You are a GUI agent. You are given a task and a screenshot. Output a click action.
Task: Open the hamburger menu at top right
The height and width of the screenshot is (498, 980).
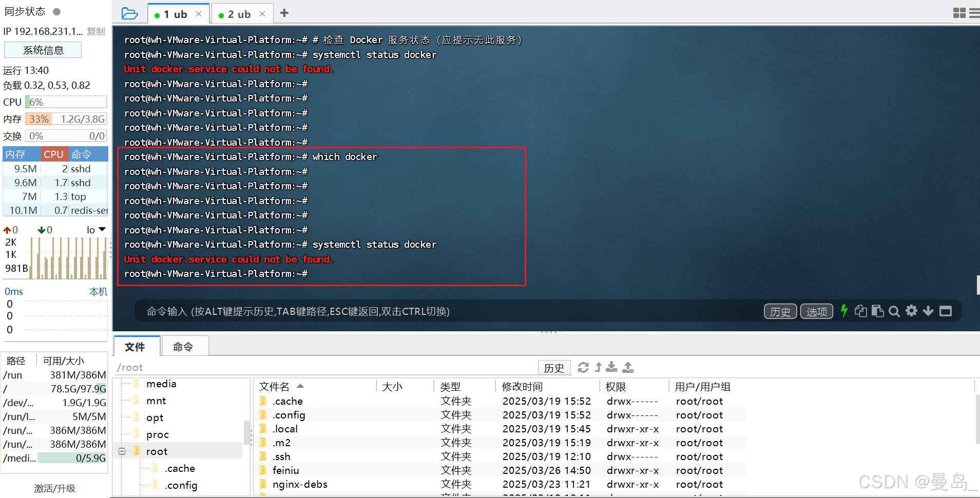[974, 13]
